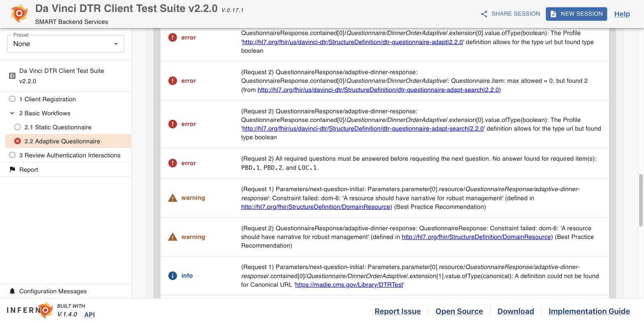
Task: Click the suite list icon beside Da Vinci DTR
Action: pyautogui.click(x=12, y=76)
